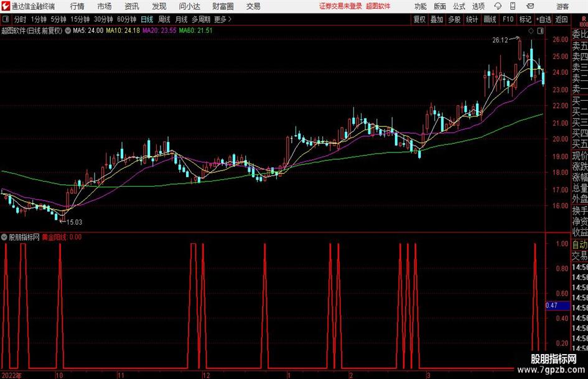Open the 财富圈 menu
This screenshot has height=379, width=588.
tap(223, 6)
